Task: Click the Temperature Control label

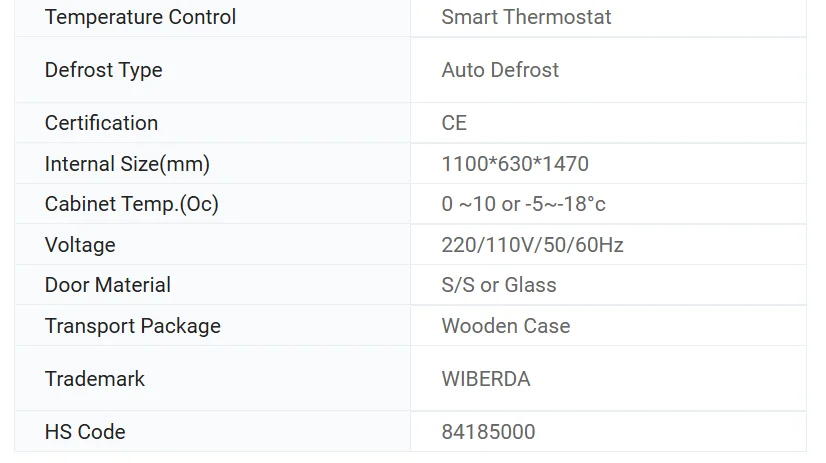Action: click(140, 17)
